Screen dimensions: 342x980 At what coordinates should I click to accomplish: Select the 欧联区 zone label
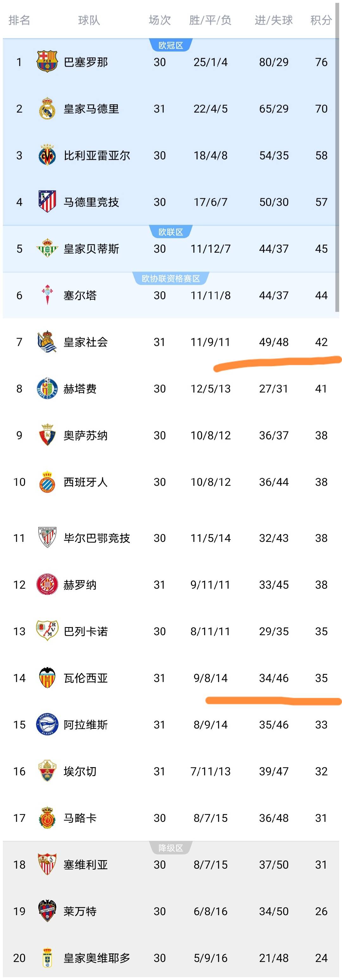click(171, 232)
